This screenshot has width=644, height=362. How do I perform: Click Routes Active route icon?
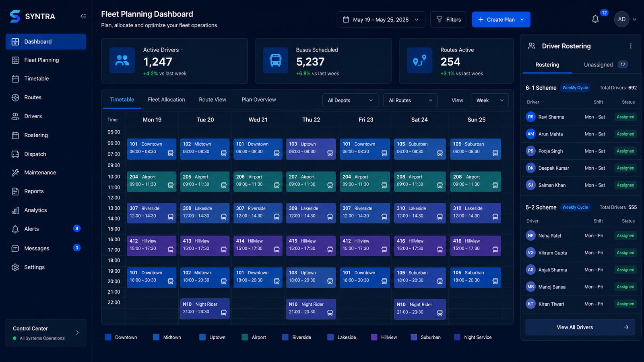(419, 60)
